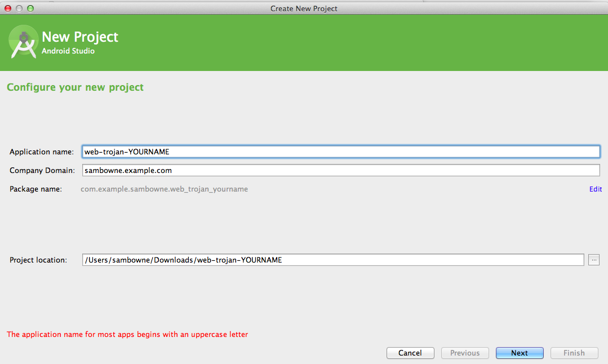Viewport: 608px width, 364px height.
Task: Click the New Project header title
Action: click(x=80, y=37)
